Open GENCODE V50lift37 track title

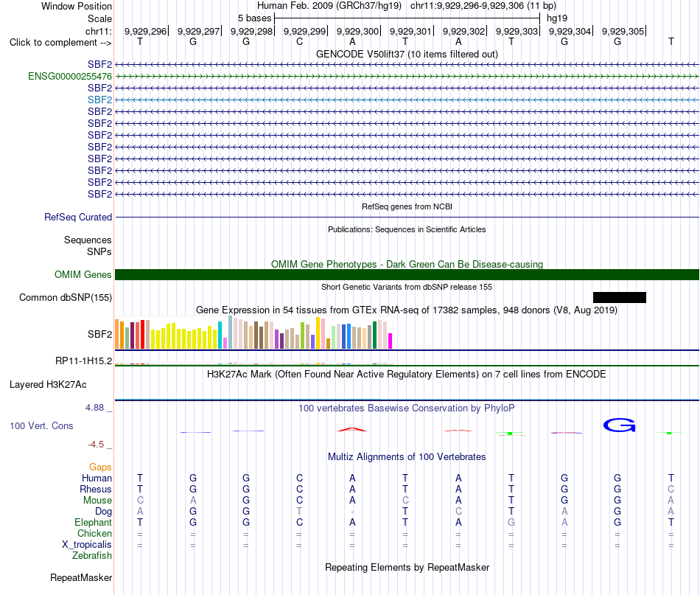pos(407,54)
